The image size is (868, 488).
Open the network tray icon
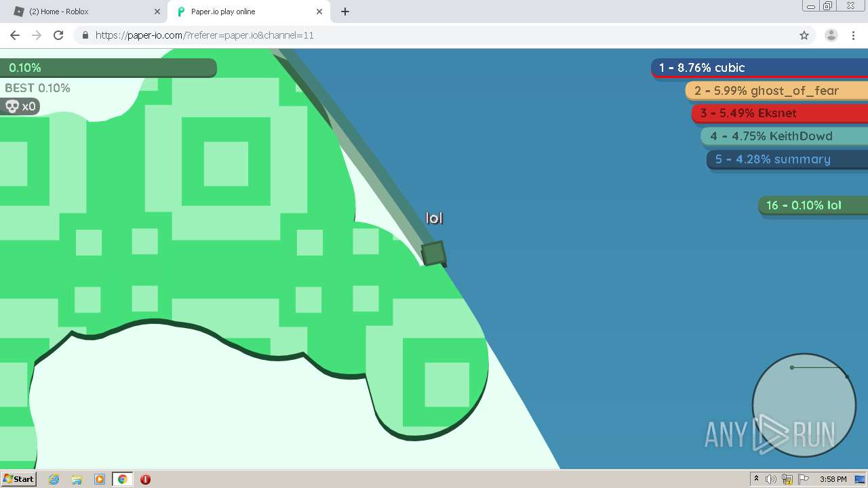[787, 479]
